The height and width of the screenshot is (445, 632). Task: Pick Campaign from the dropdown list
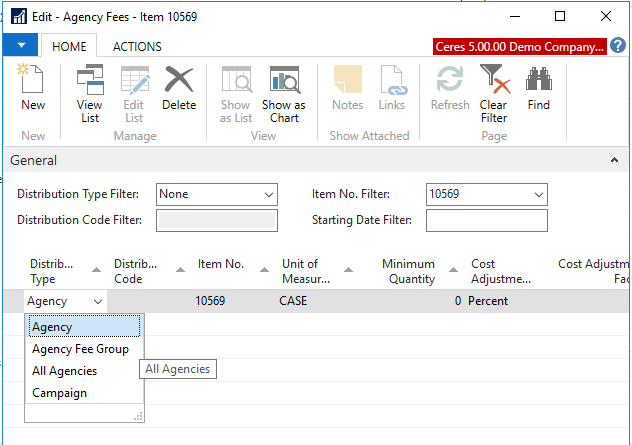click(x=59, y=393)
